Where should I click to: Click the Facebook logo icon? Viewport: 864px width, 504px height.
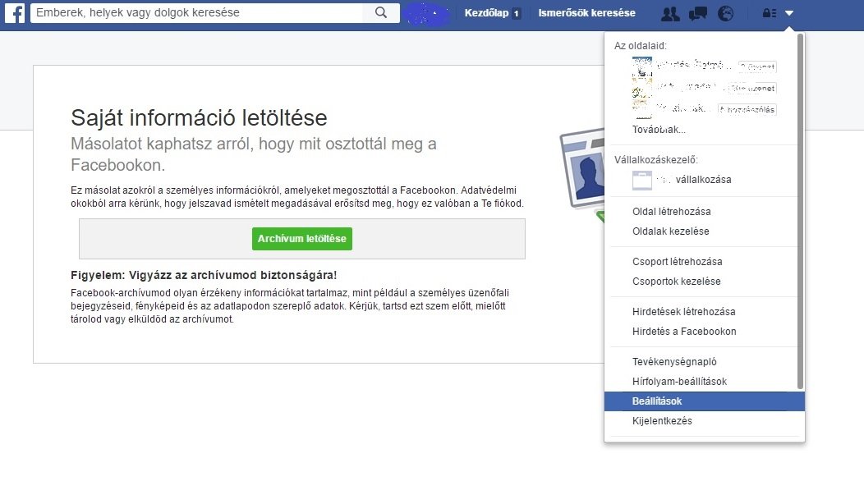(16, 13)
